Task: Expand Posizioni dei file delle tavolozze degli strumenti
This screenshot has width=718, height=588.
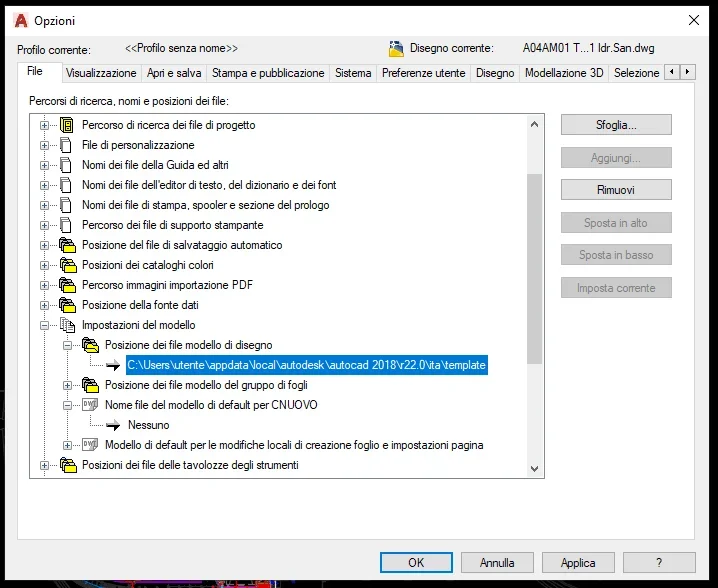Action: pos(44,465)
